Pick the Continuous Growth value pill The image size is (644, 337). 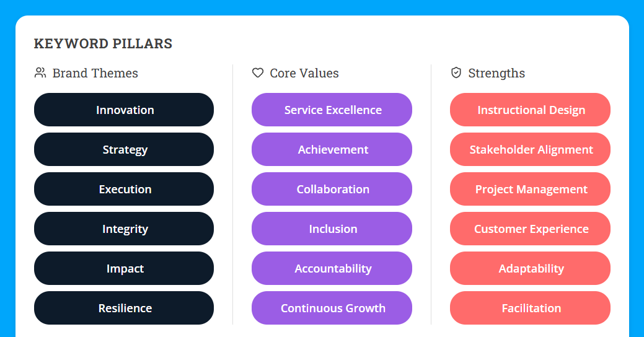coord(332,308)
